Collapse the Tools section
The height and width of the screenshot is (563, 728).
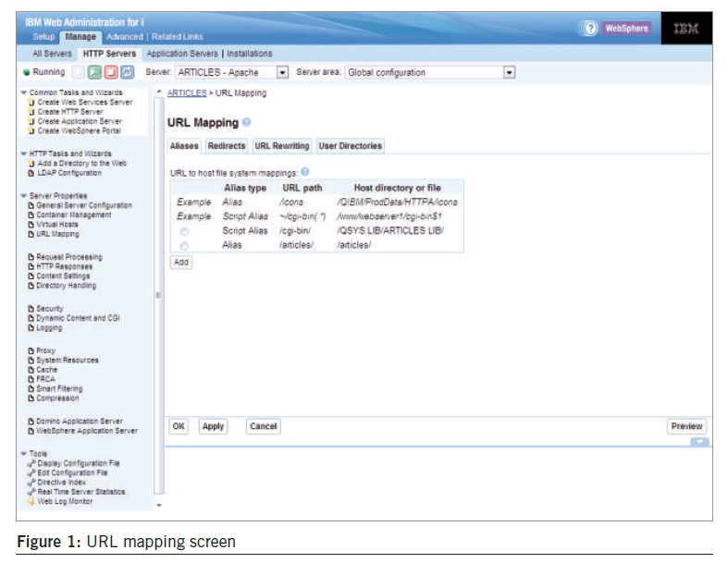click(24, 454)
